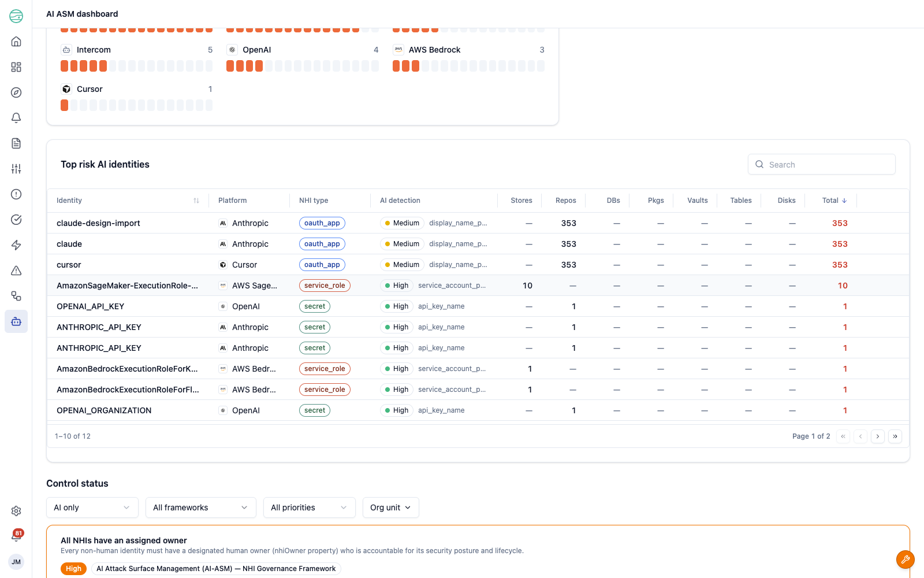
Task: Open the bell alerts icon in sidebar
Action: [x=16, y=118]
